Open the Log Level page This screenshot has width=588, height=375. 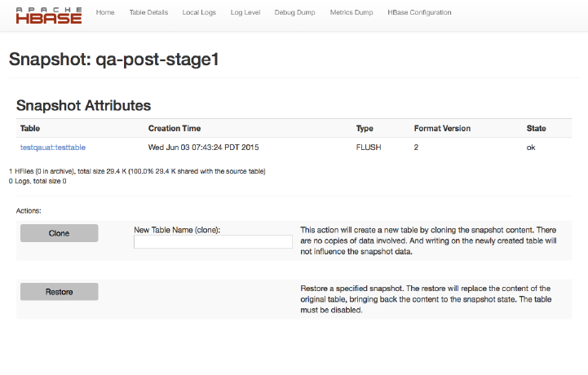click(245, 12)
